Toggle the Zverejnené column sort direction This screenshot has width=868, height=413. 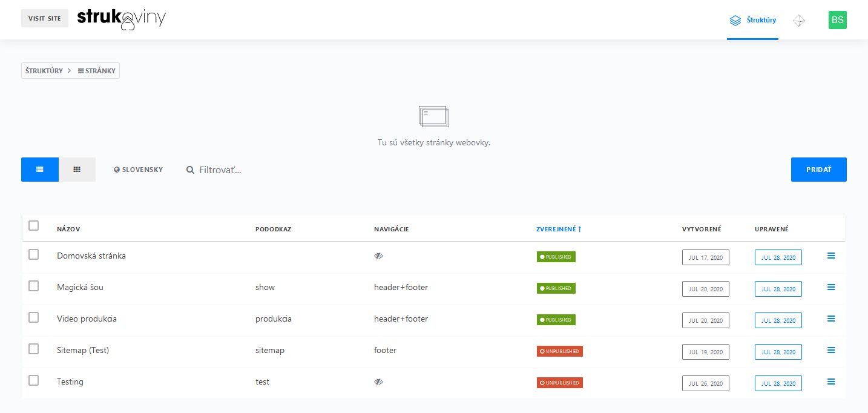pos(559,229)
